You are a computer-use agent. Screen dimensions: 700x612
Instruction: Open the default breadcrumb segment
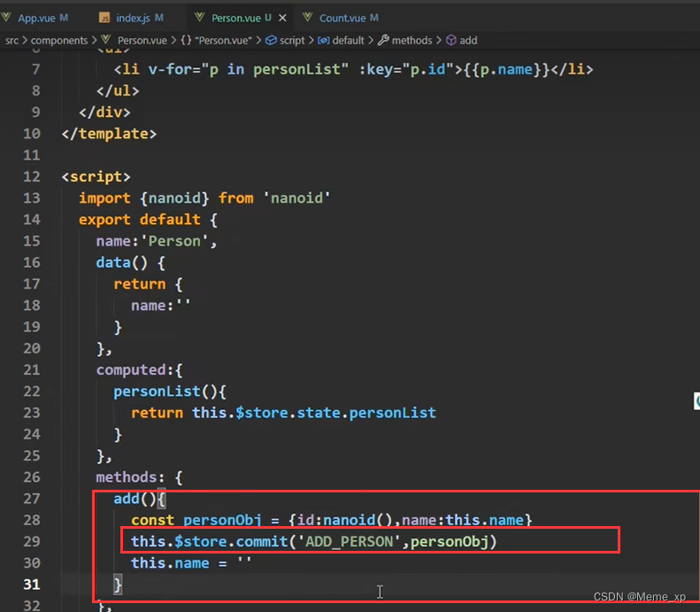(348, 41)
